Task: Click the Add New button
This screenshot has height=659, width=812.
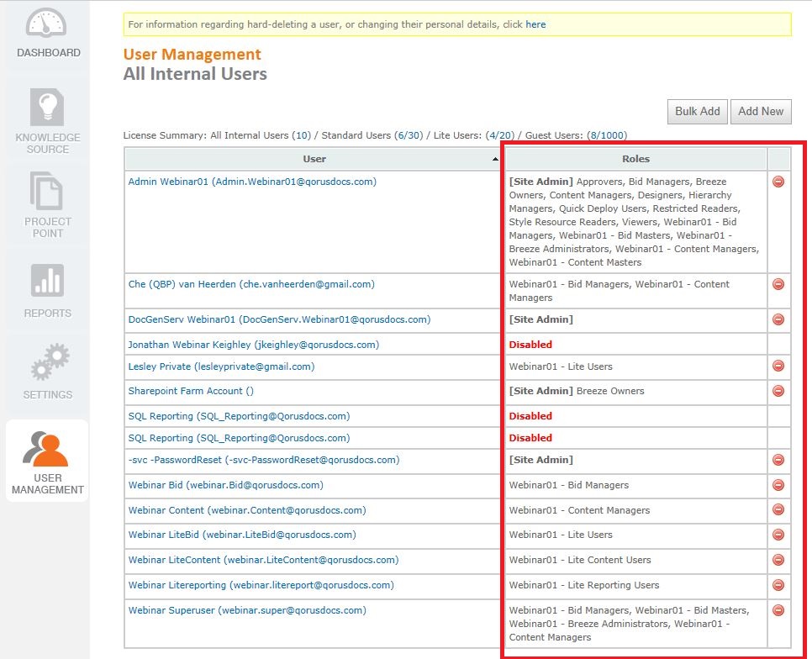Action: (761, 111)
